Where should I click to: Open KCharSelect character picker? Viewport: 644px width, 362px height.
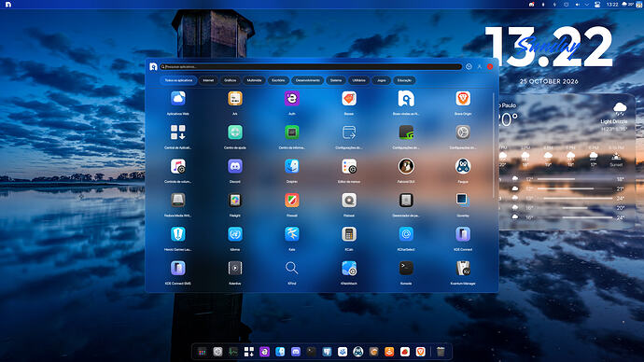pyautogui.click(x=406, y=234)
